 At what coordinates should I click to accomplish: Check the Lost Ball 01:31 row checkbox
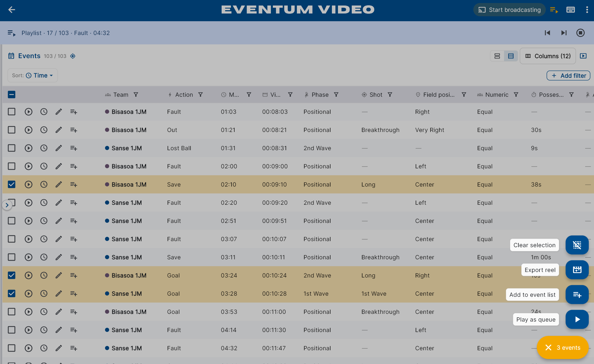pyautogui.click(x=12, y=148)
